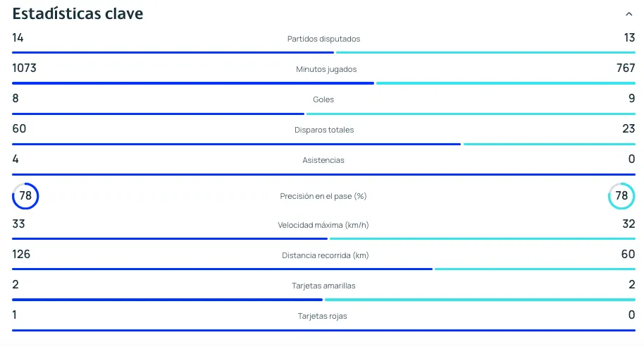Click the dark blue Asistencias bar
This screenshot has height=347, width=644.
[323, 174]
